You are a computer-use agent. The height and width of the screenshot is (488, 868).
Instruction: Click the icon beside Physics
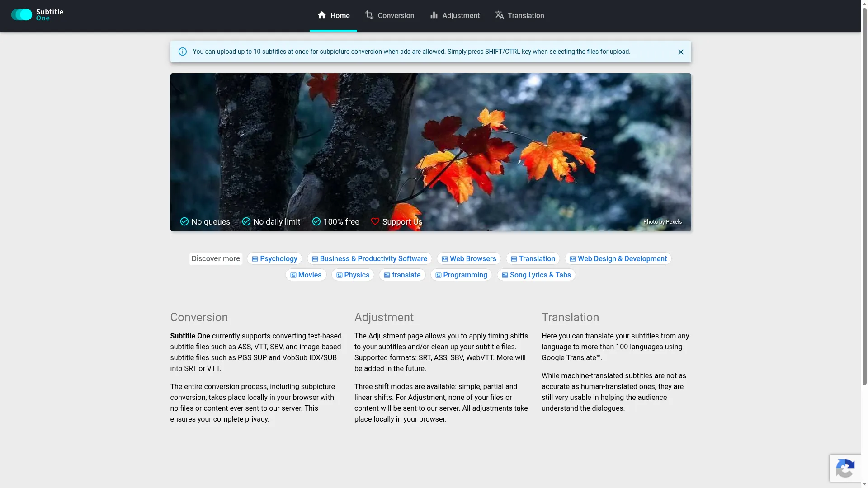point(340,275)
